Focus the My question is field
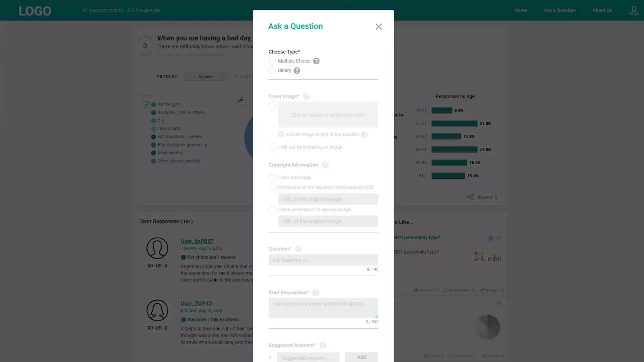 323,260
